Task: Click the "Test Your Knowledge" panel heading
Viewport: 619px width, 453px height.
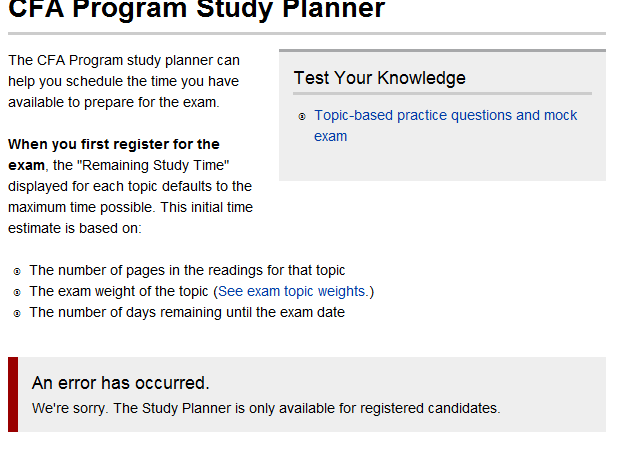Action: 379,78
